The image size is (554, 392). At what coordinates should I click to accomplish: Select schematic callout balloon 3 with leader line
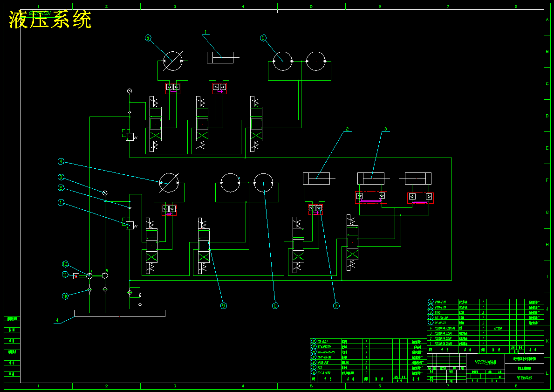(61, 177)
